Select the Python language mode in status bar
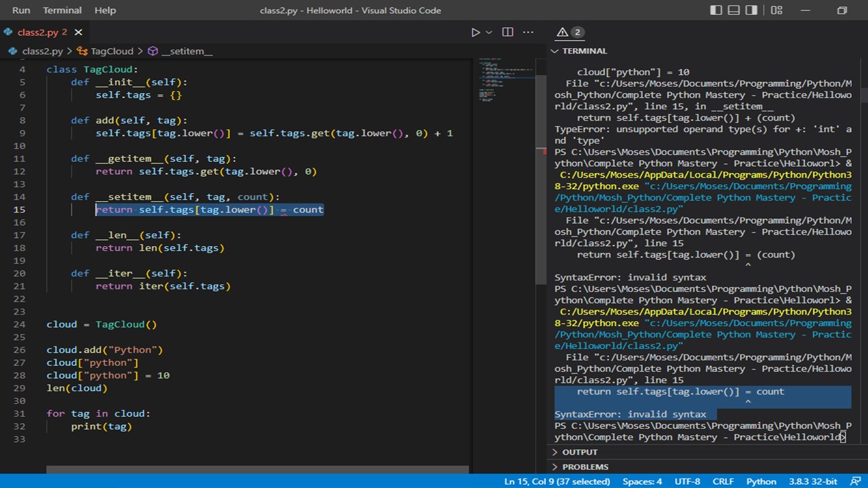 coord(761,481)
